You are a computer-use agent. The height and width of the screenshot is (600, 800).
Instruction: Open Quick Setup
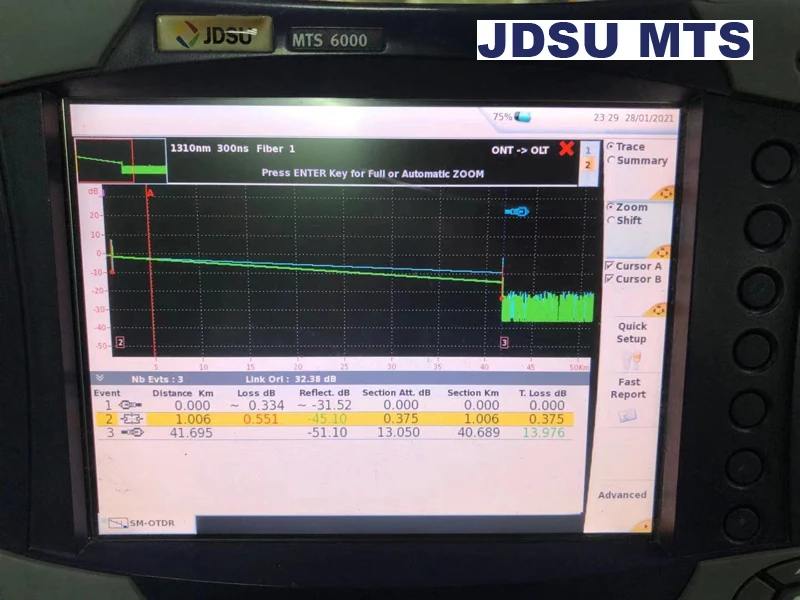[x=632, y=332]
